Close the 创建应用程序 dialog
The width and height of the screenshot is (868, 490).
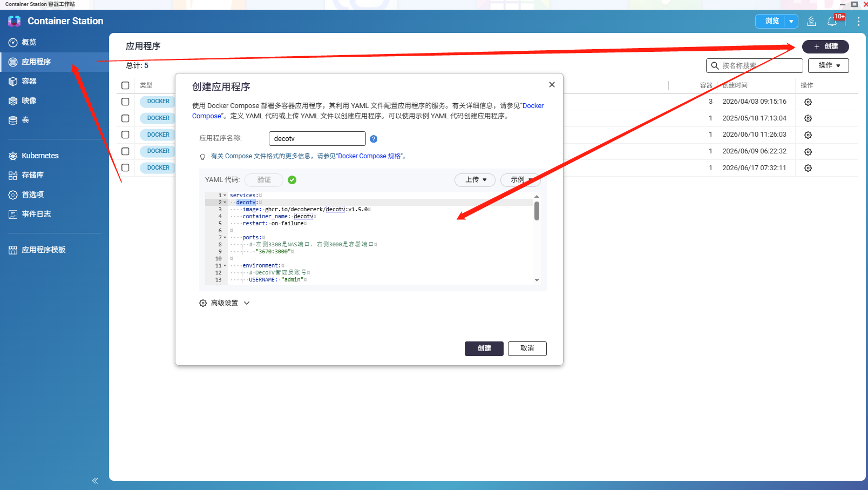pyautogui.click(x=552, y=85)
